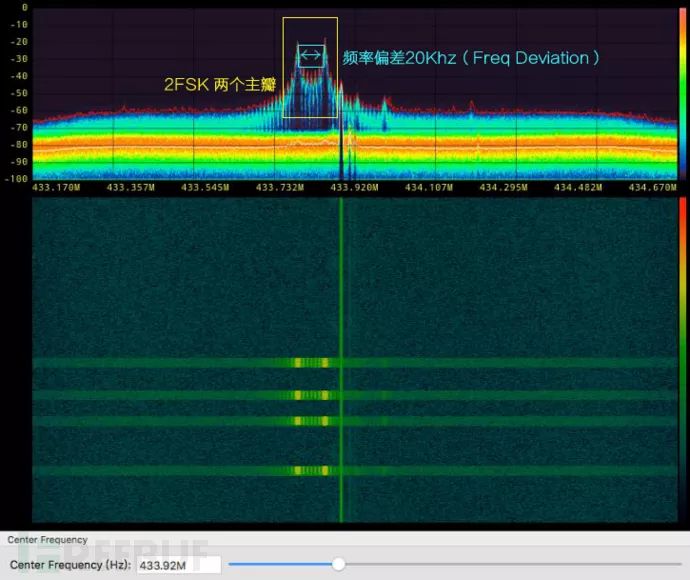Click the -100 dB axis label
This screenshot has width=690, height=580.
[x=17, y=178]
